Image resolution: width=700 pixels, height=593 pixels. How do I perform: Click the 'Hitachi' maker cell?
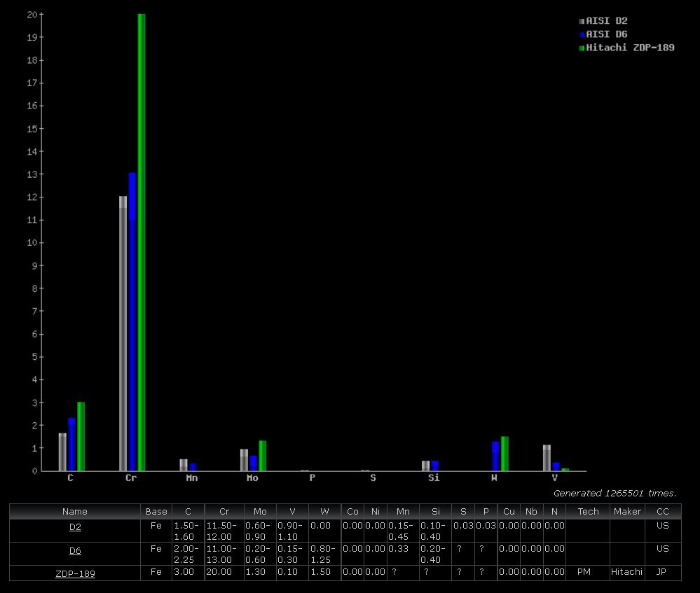pos(627,572)
